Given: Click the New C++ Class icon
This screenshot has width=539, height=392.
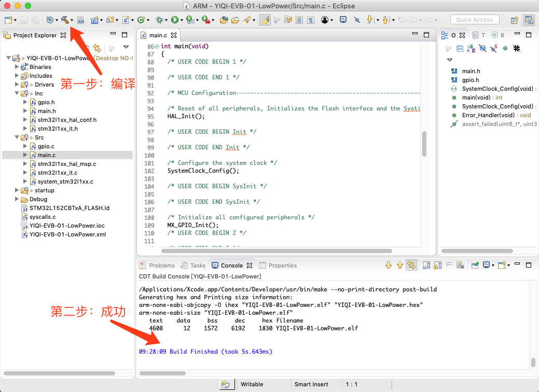Looking at the screenshot, I should pyautogui.click(x=141, y=20).
